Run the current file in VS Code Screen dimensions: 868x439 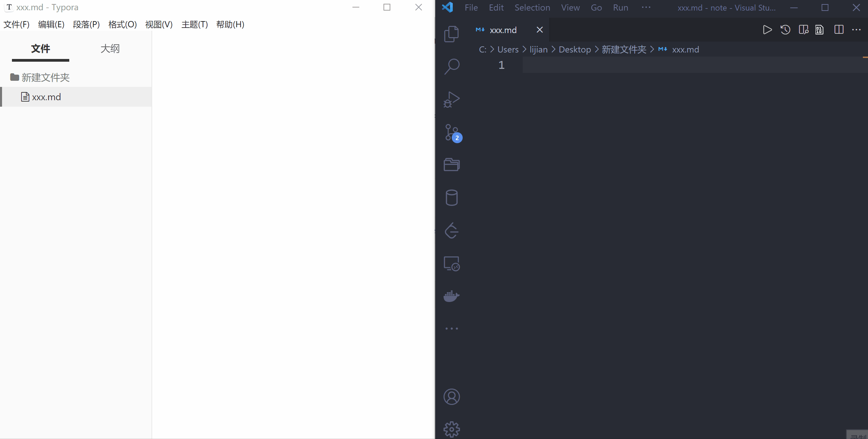767,30
